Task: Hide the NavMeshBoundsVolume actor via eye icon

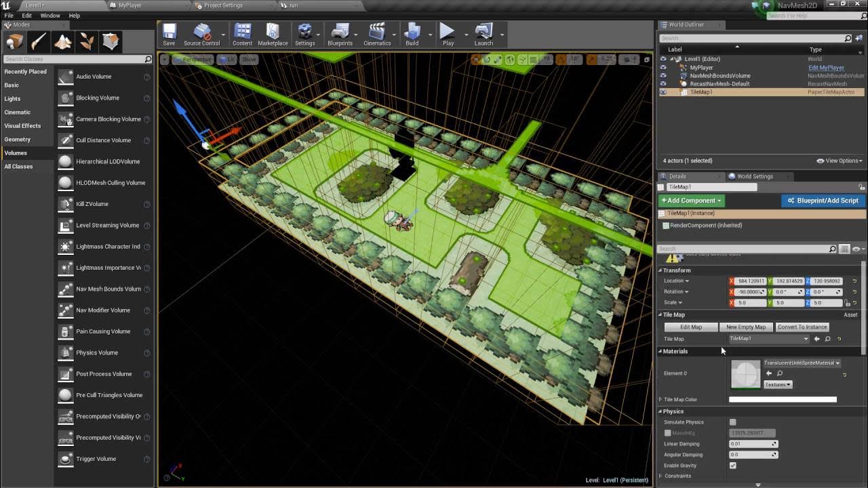Action: (663, 75)
